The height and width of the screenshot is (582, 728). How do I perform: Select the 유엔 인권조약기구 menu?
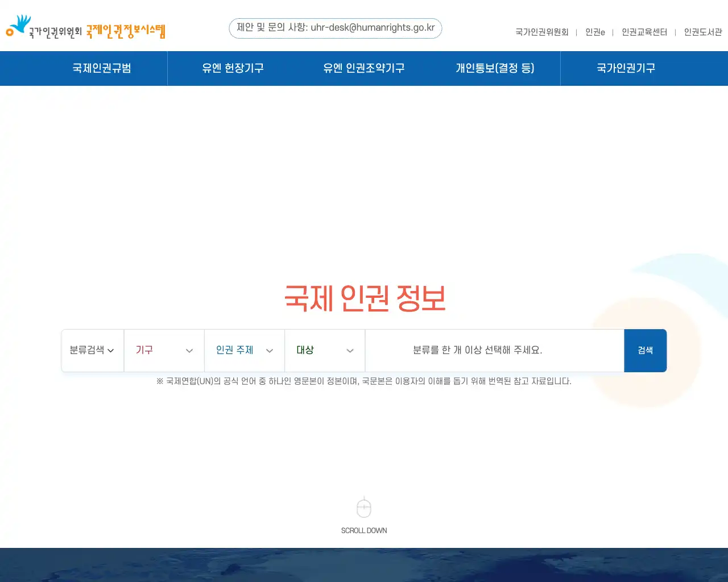[364, 68]
